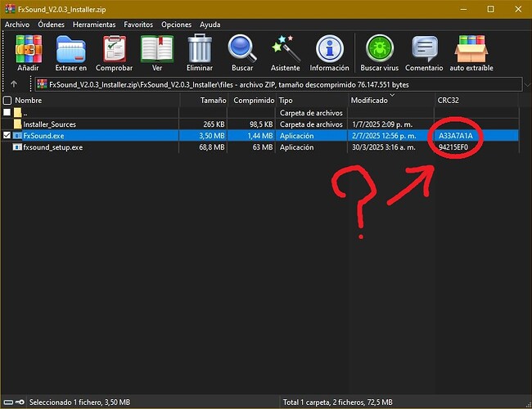Click the FxSound.exe application icon

(17, 136)
